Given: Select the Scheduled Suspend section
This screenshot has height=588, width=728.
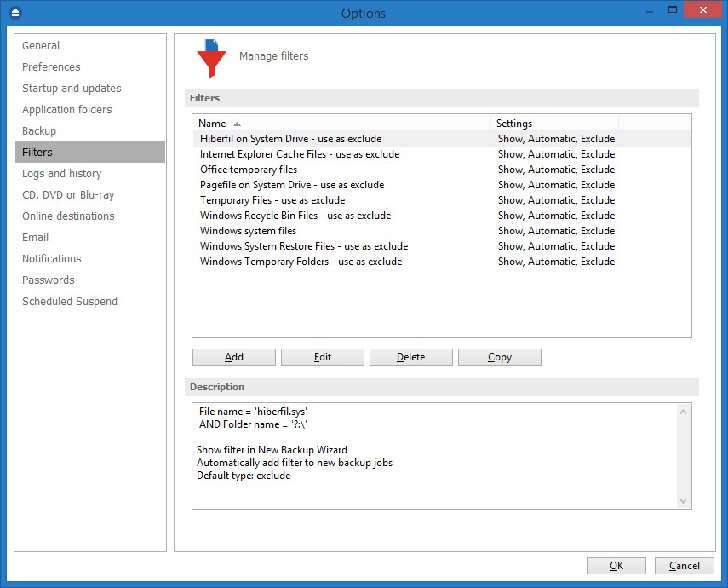Looking at the screenshot, I should click(x=70, y=302).
